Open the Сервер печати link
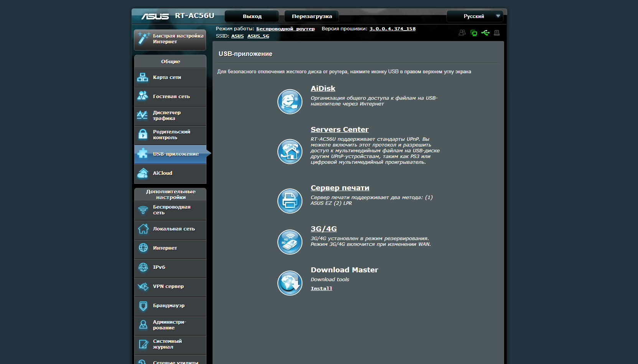This screenshot has height=364, width=638. [x=340, y=188]
